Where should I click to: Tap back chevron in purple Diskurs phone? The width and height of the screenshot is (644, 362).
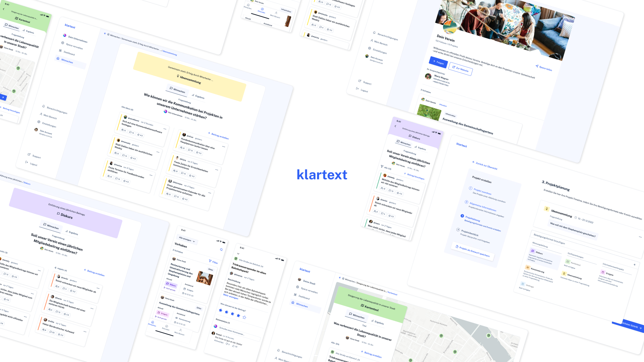pos(395,126)
